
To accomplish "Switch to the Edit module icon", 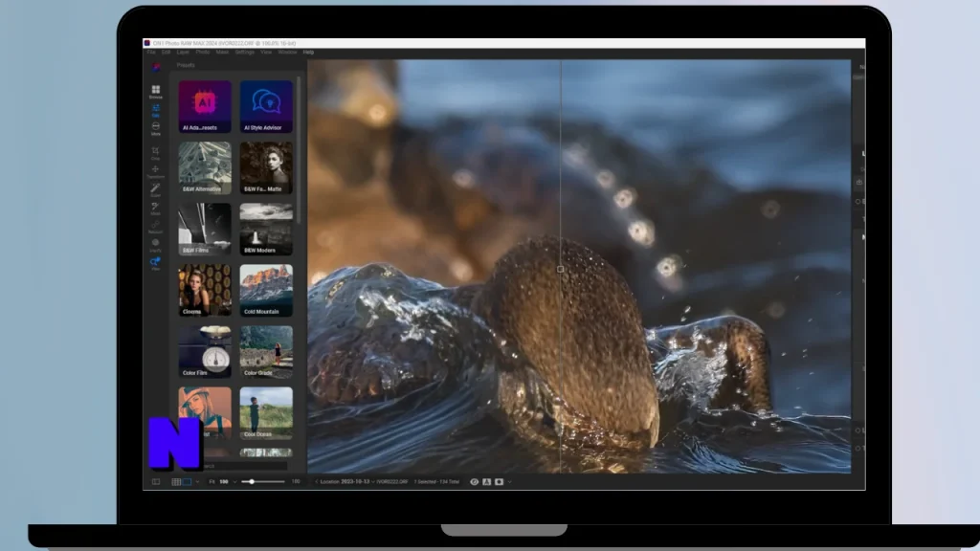I will [156, 111].
